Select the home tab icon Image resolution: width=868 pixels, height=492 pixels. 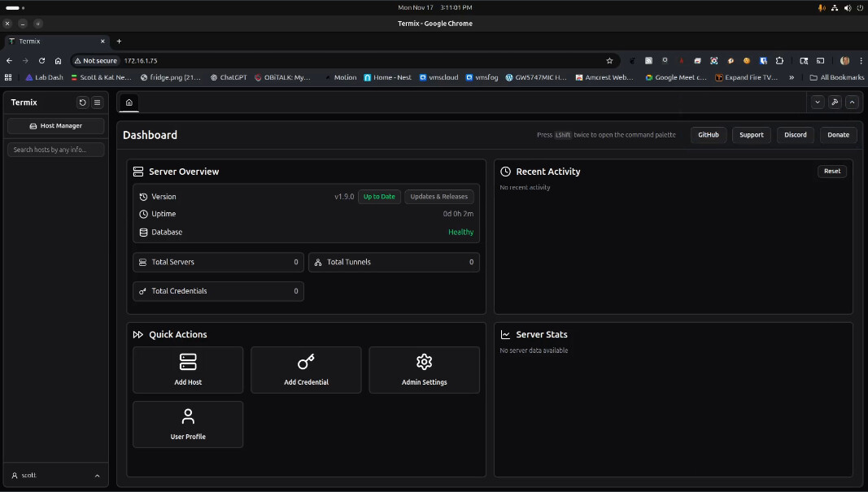(129, 102)
